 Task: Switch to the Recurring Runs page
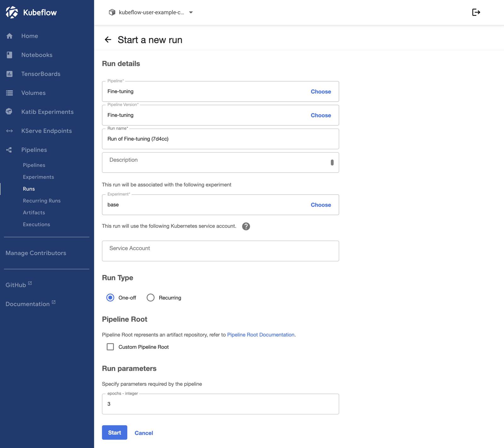42,200
